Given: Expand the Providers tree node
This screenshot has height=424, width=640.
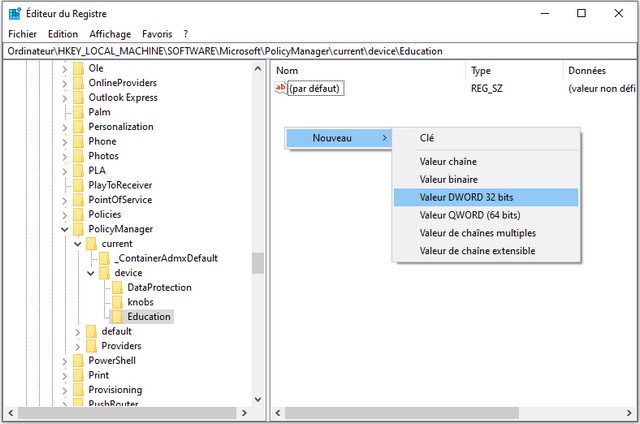Looking at the screenshot, I should pyautogui.click(x=78, y=346).
